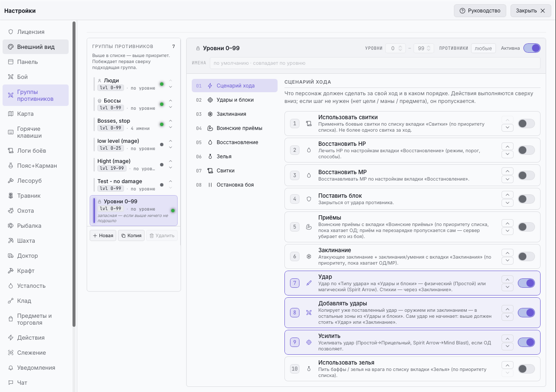Switch to the Восстановление tab
This screenshot has width=556, height=392.
coord(235,142)
